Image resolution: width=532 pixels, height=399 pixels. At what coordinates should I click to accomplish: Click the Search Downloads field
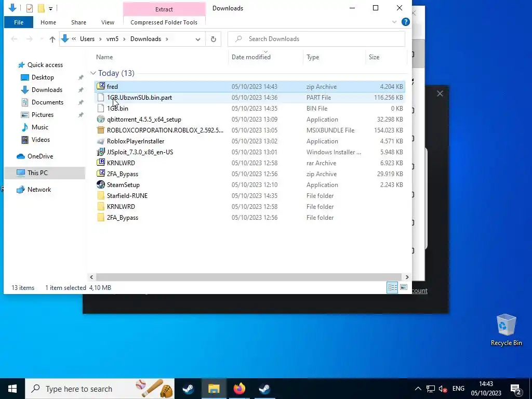pyautogui.click(x=316, y=39)
